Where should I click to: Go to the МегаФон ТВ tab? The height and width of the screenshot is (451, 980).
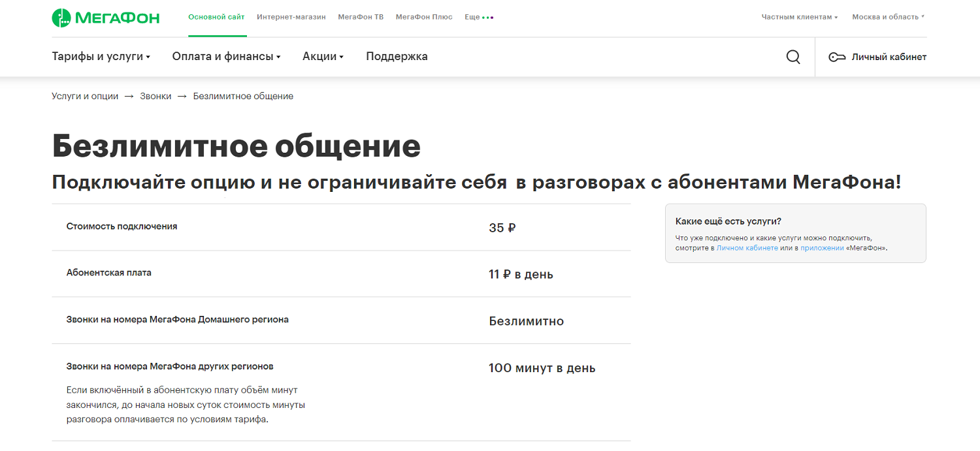click(361, 17)
